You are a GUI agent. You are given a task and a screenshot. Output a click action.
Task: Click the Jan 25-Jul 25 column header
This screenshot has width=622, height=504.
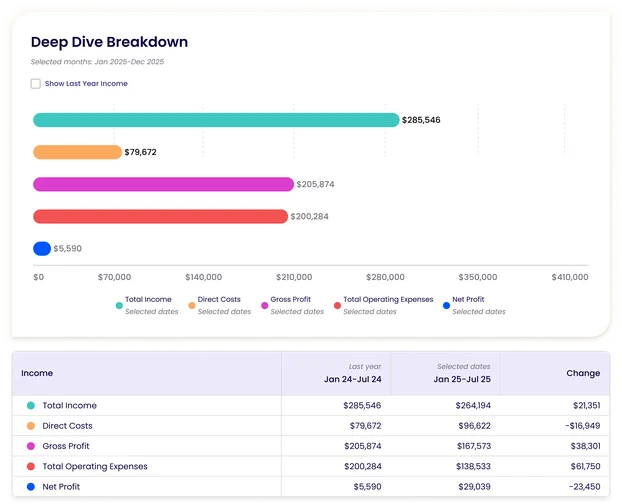click(462, 379)
